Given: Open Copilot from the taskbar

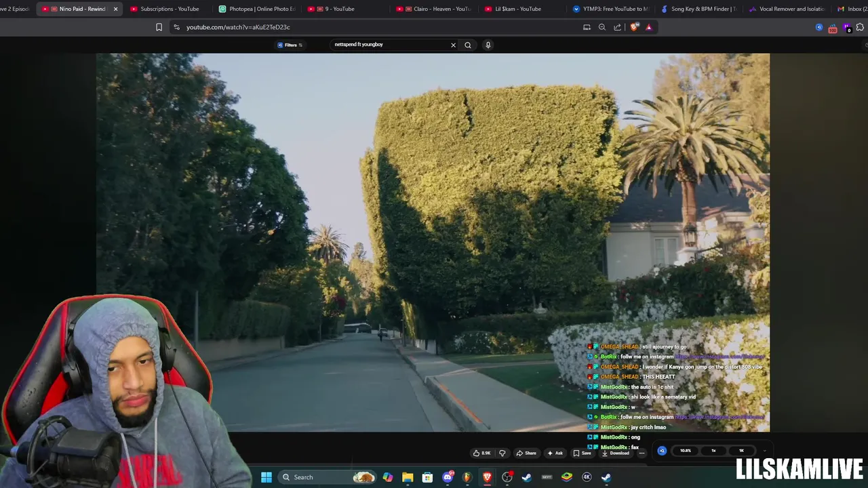Looking at the screenshot, I should coord(388,477).
